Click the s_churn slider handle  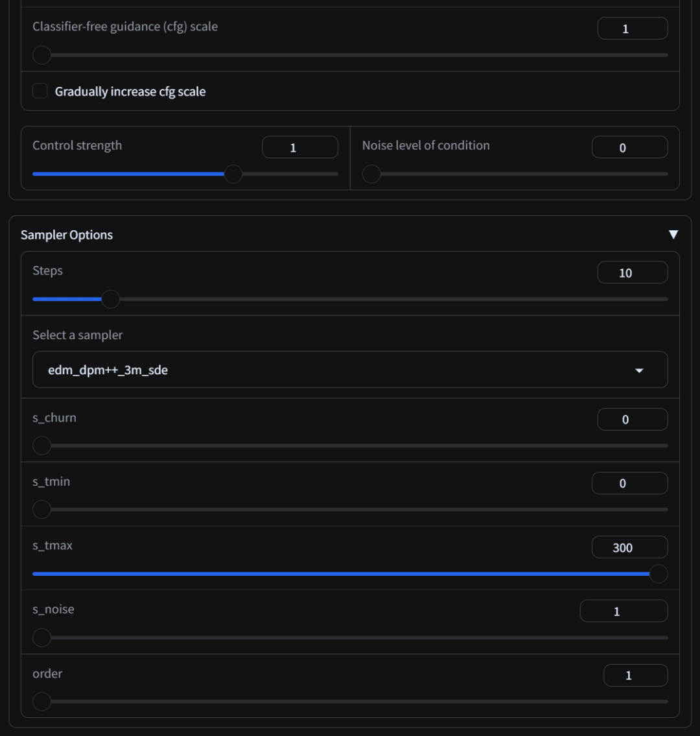tap(41, 445)
